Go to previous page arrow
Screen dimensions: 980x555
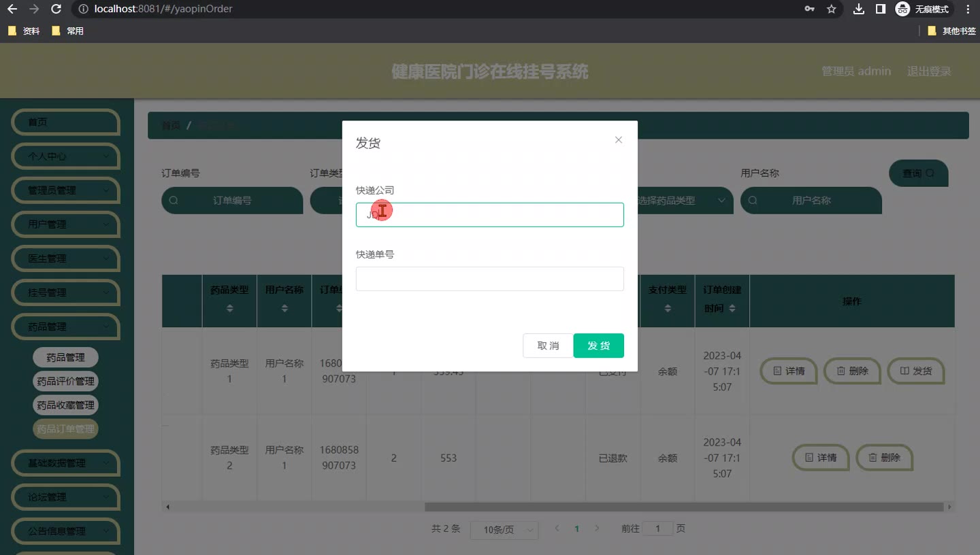tap(557, 528)
